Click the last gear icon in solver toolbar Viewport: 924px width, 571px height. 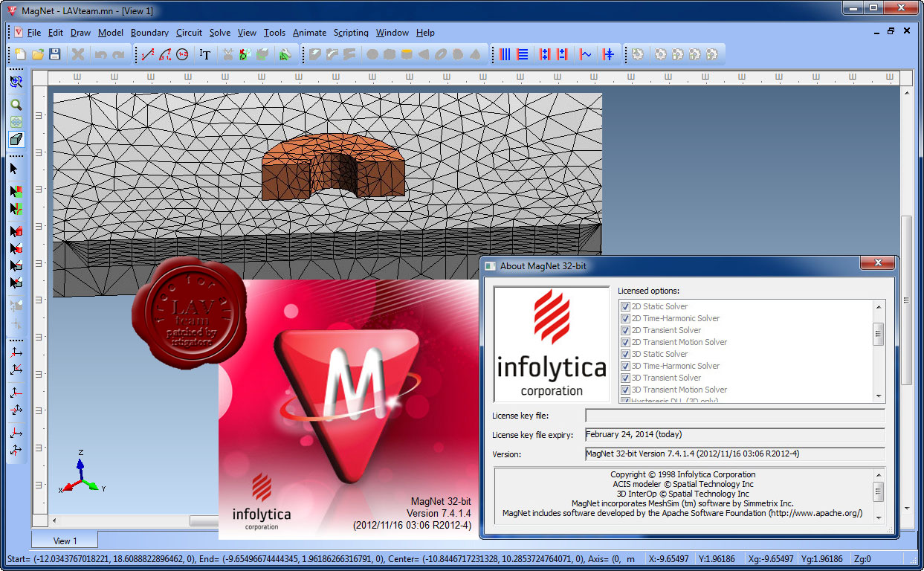(712, 54)
